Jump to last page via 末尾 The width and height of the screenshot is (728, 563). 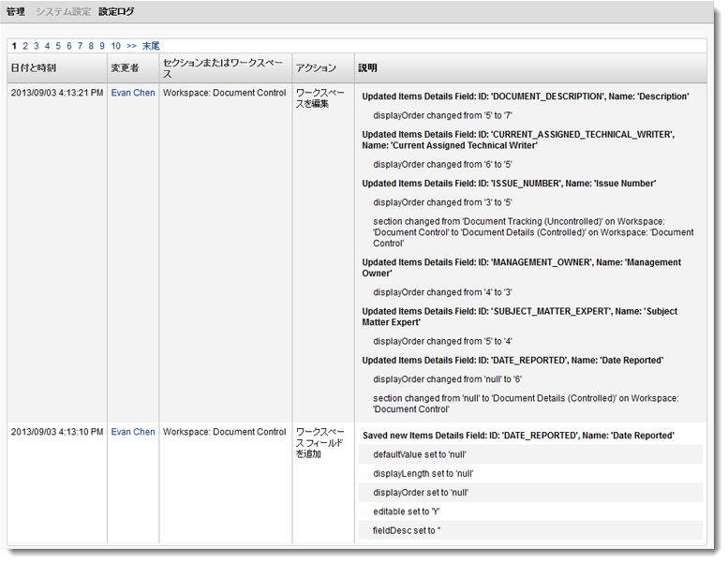click(151, 46)
